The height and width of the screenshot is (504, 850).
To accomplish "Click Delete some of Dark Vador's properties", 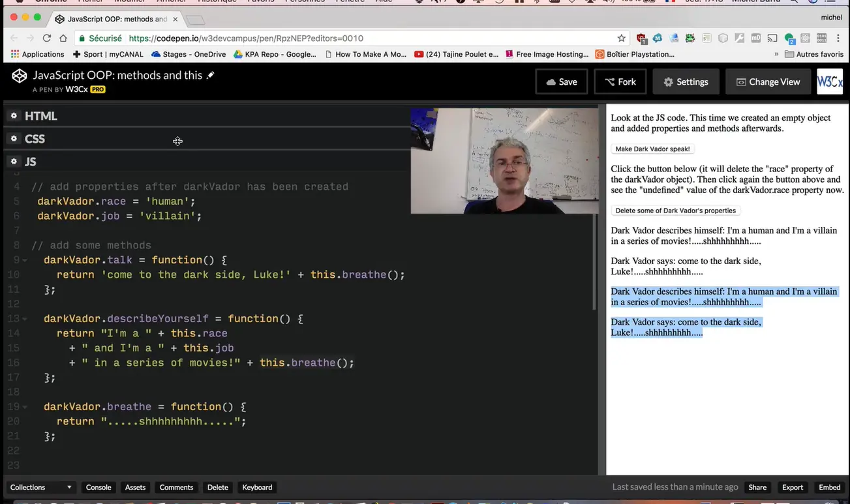I will [x=675, y=211].
